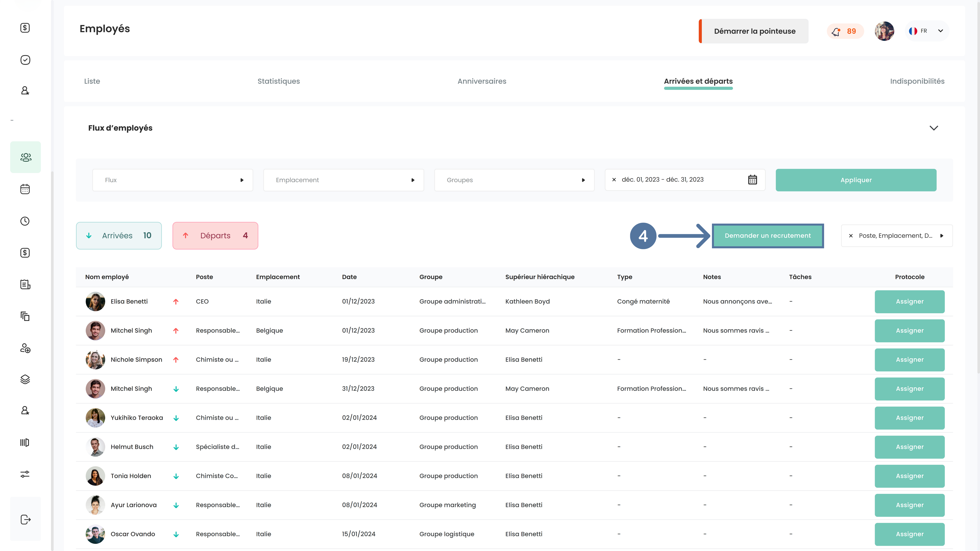This screenshot has height=551, width=980.
Task: Clear the date range with X icon
Action: [614, 180]
